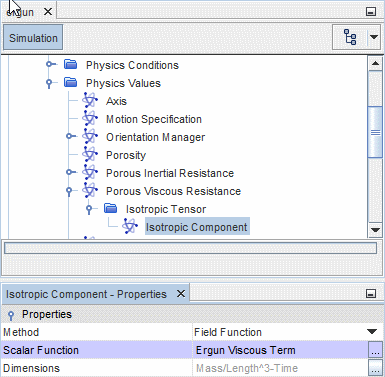This screenshot has height=377, width=385.
Task: Click the Porosity node icon
Action: (90, 154)
